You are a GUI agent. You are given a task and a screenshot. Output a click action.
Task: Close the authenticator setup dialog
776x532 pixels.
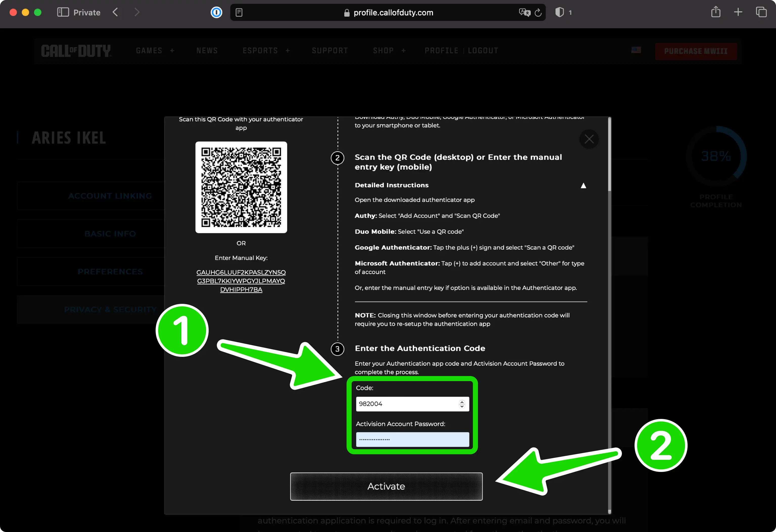(589, 139)
